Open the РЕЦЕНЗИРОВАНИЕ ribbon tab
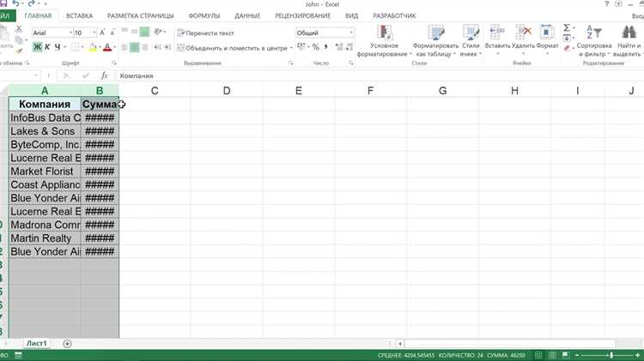The image size is (644, 361). coord(303,15)
